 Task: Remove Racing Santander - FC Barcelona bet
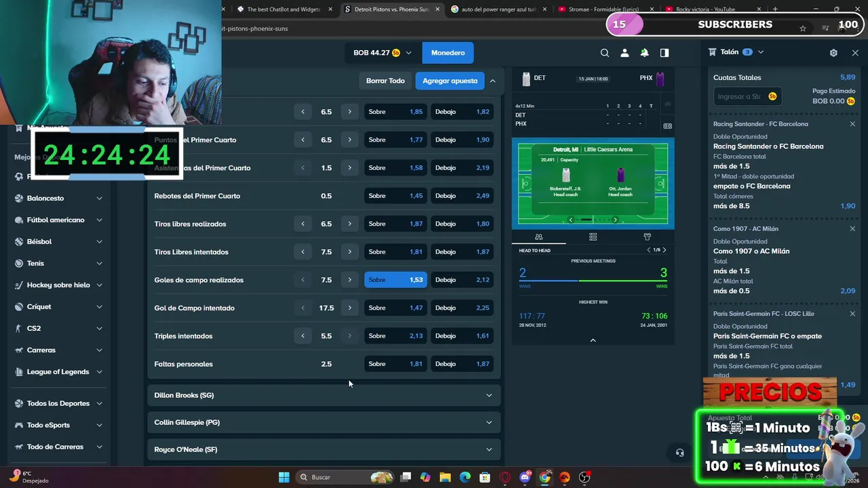pyautogui.click(x=852, y=124)
